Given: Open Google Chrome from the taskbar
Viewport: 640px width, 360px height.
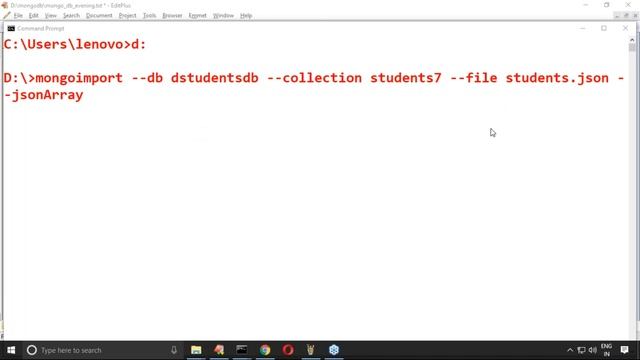Looking at the screenshot, I should click(x=265, y=350).
